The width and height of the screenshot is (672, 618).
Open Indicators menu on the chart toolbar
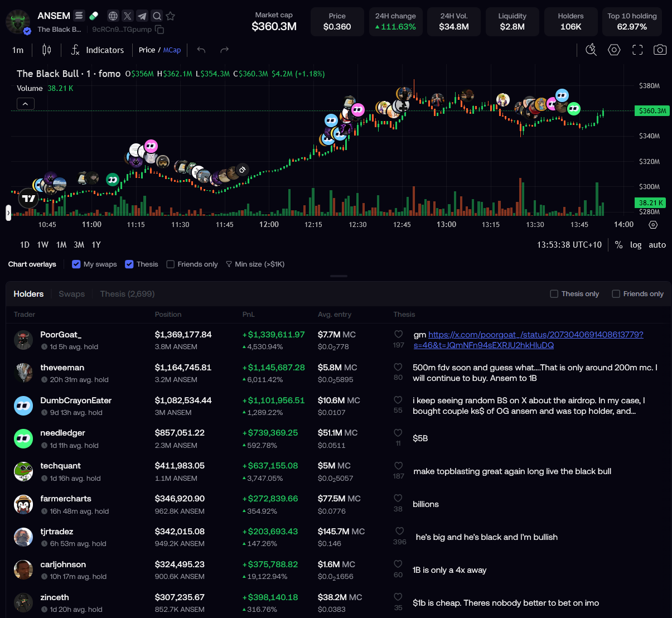tap(98, 50)
